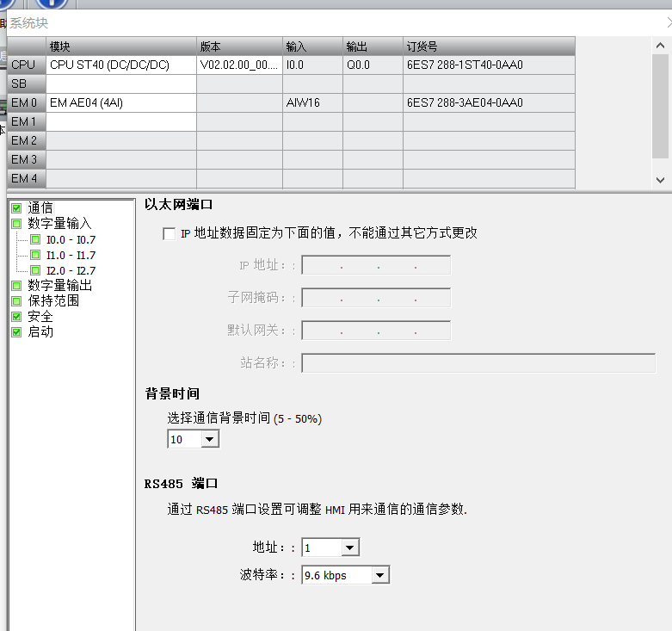Image resolution: width=672 pixels, height=631 pixels.
Task: Select the EM AE04 (4AI) module cell
Action: coord(120,102)
